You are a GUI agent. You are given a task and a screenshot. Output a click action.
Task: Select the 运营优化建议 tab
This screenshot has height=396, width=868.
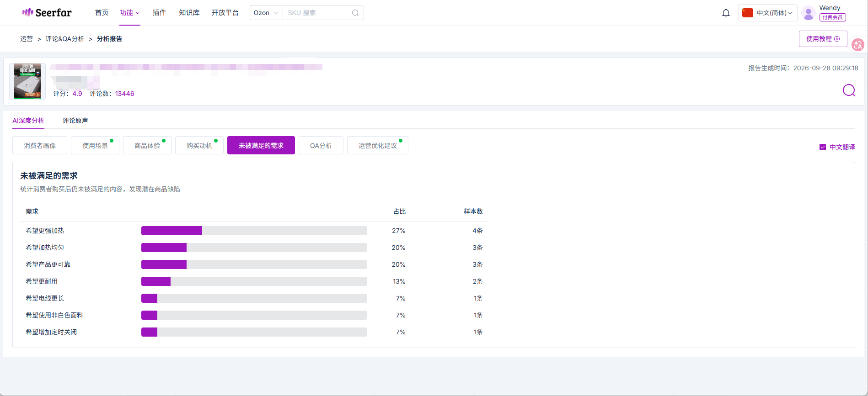click(378, 145)
